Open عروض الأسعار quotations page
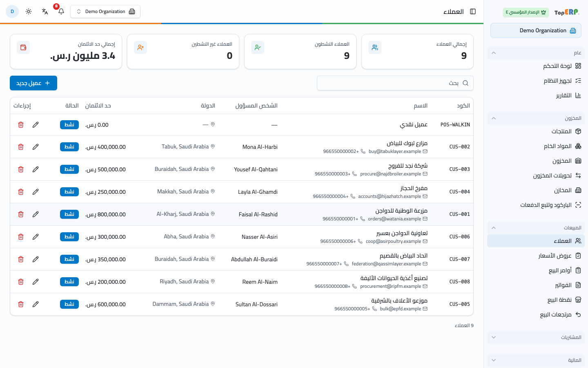 coord(536,256)
